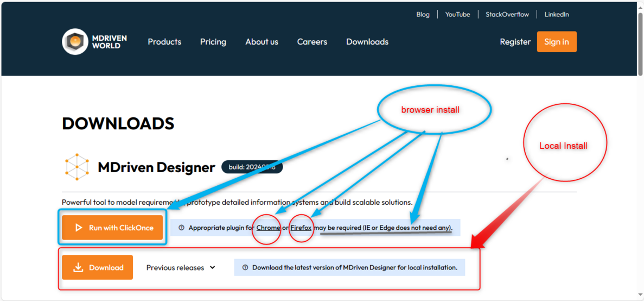Click the MDriven World logo
Image resolution: width=644 pixels, height=301 pixels.
pyautogui.click(x=94, y=41)
